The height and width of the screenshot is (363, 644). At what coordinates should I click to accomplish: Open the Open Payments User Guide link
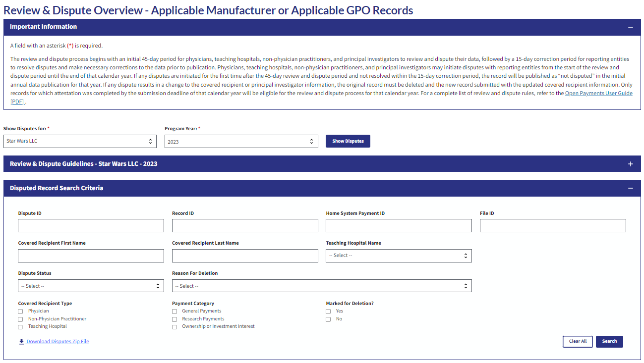[x=598, y=93]
